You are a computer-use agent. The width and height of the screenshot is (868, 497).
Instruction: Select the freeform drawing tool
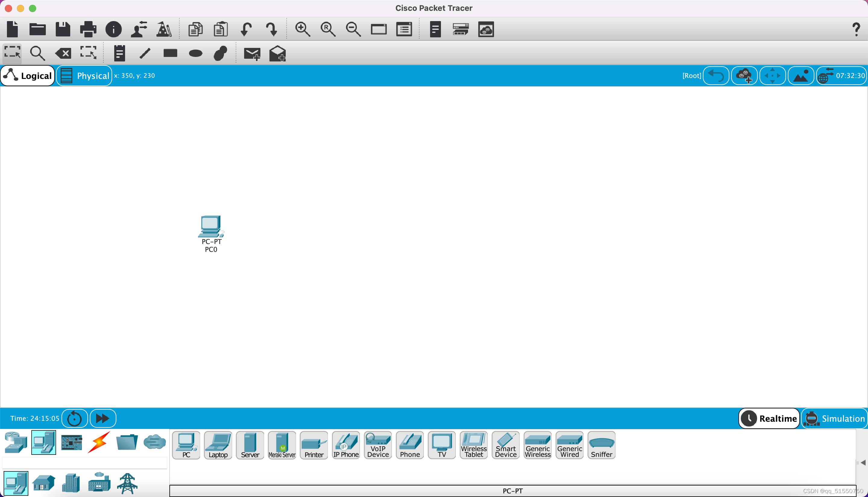[221, 53]
